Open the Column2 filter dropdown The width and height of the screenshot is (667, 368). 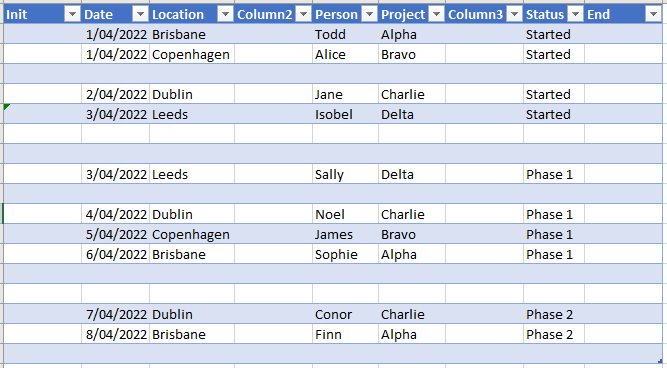(303, 15)
